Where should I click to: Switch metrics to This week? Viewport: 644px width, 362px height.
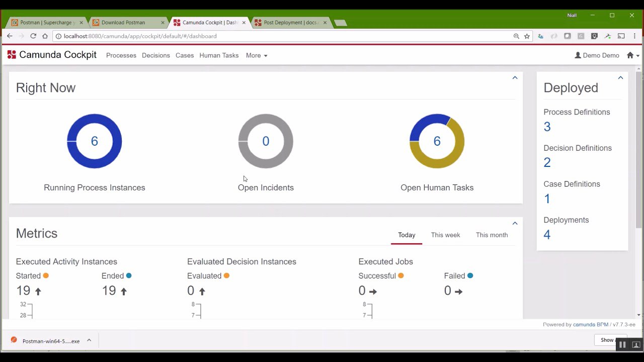point(445,235)
